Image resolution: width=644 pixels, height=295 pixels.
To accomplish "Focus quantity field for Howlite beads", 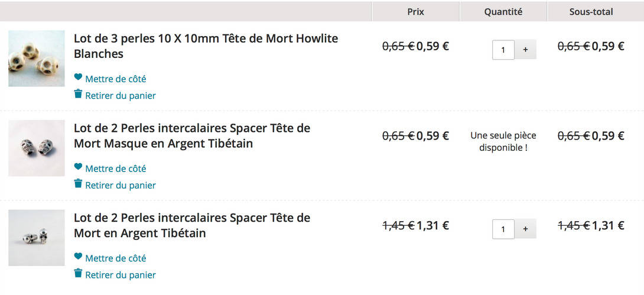I will click(503, 50).
